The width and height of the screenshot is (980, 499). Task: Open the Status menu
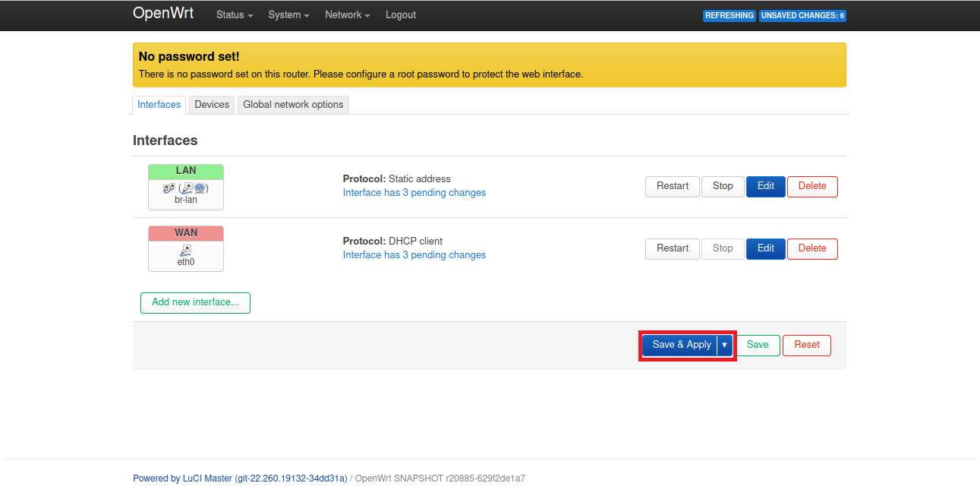click(x=235, y=15)
